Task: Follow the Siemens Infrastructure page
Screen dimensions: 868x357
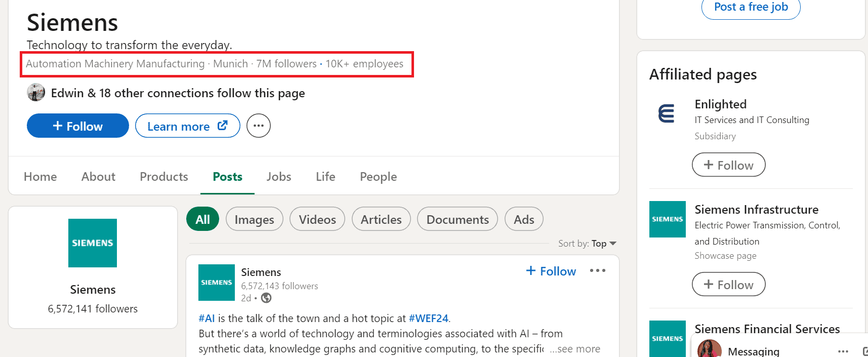Action: (x=728, y=284)
